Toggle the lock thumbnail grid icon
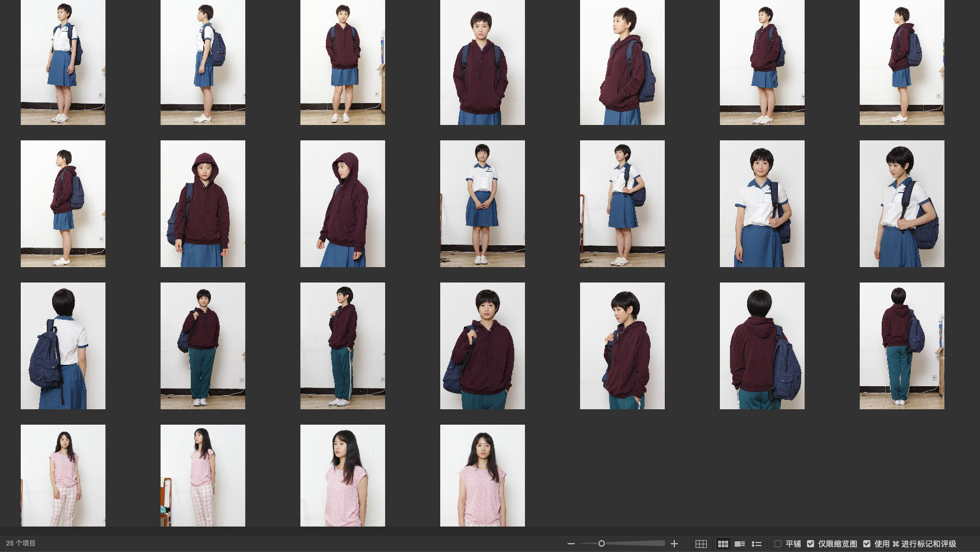 [701, 544]
